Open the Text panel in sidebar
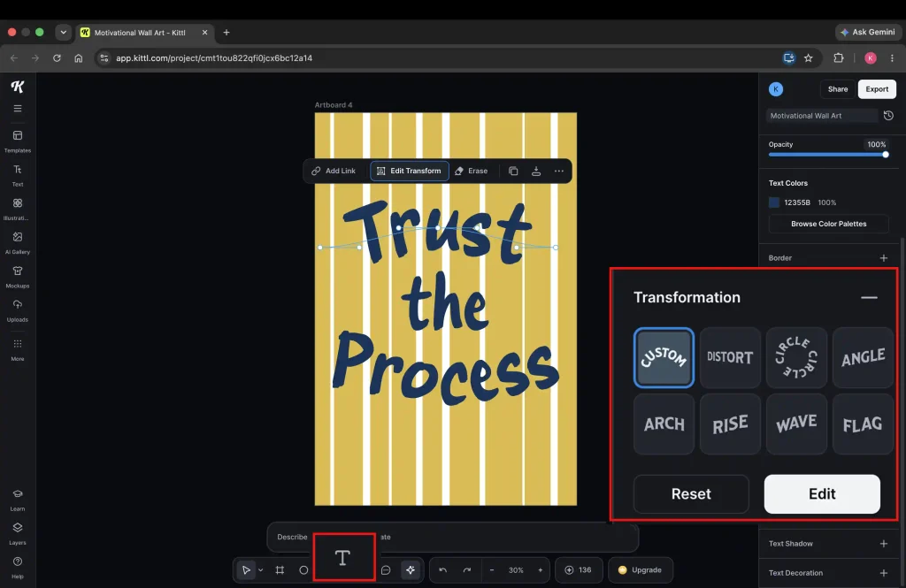906x588 pixels. pos(18,175)
